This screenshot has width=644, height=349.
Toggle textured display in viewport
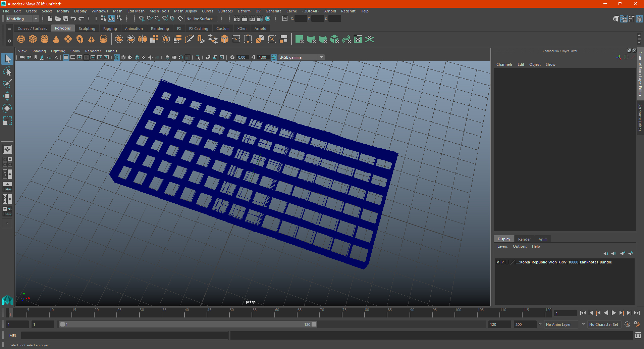pyautogui.click(x=144, y=57)
